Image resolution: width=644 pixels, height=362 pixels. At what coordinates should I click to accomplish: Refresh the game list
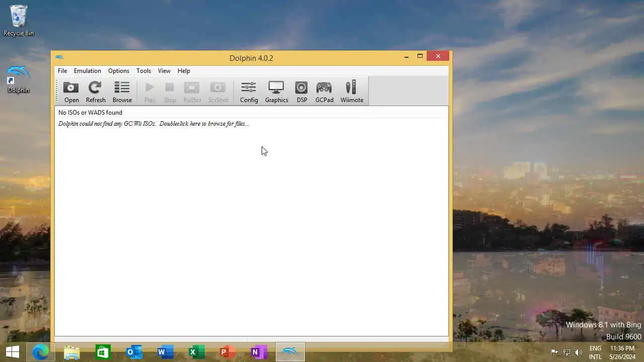point(96,92)
